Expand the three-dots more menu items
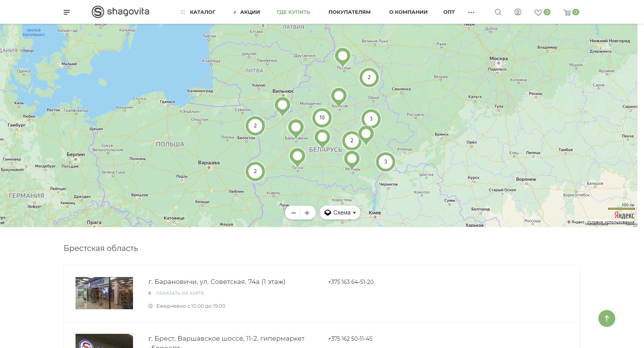The height and width of the screenshot is (348, 644). point(471,12)
